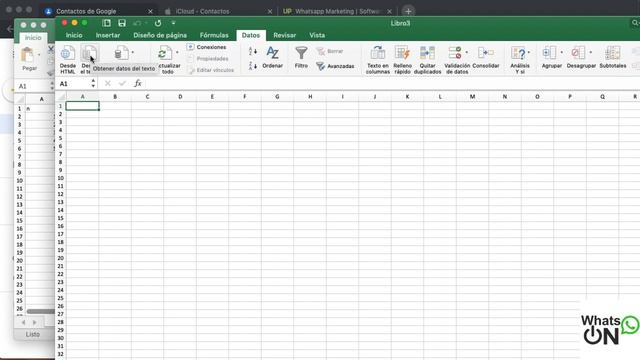Screen dimensions: 640x360
Task: Open the Name Box stepper arrows
Action: point(93,84)
